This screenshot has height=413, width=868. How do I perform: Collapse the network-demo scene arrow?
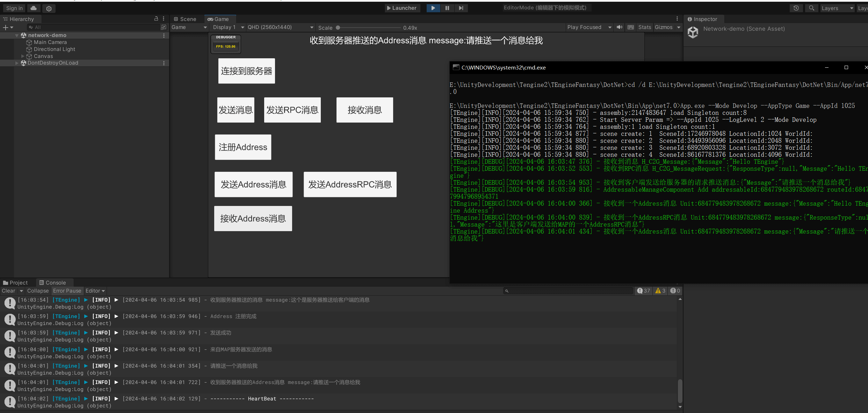pyautogui.click(x=17, y=35)
